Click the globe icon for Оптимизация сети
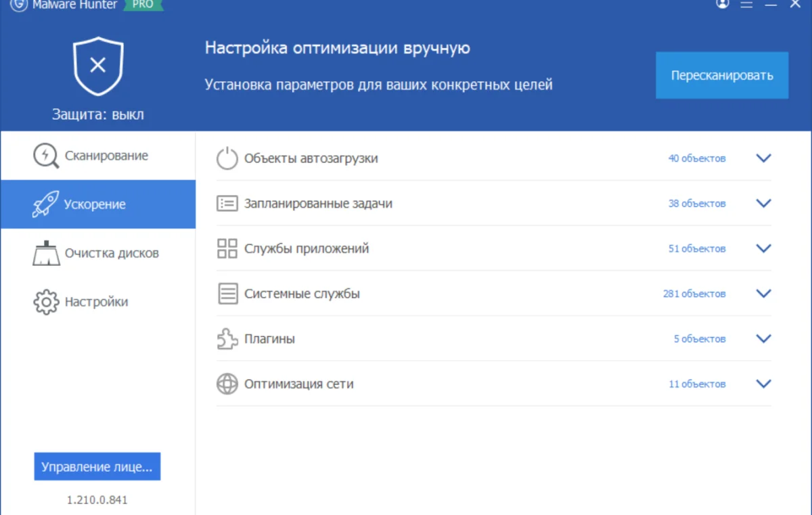This screenshot has width=812, height=515. (x=227, y=384)
